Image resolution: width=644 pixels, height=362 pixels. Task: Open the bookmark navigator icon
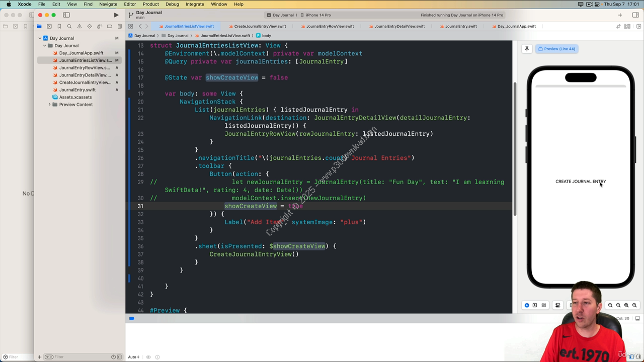pos(59,26)
